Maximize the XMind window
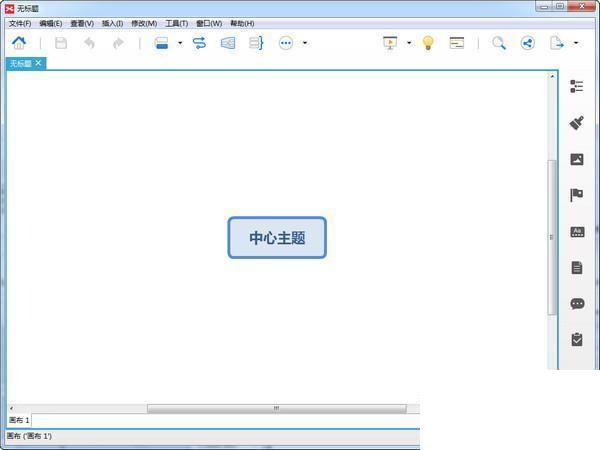Screen dimensions: 600x450 pos(560,7)
